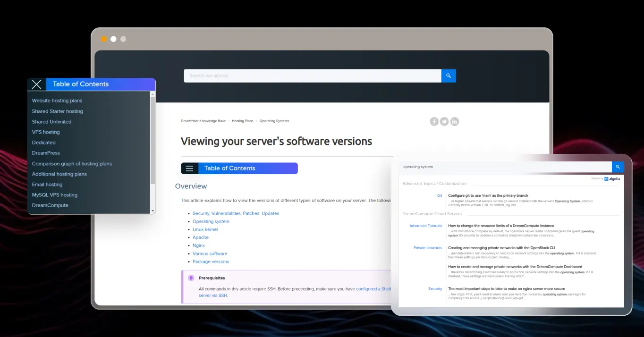Click the orange window dot in browser mockup
The image size is (644, 337).
(104, 39)
